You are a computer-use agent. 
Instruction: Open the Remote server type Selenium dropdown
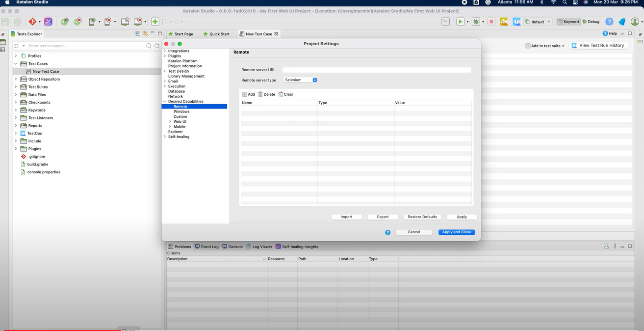[300, 80]
